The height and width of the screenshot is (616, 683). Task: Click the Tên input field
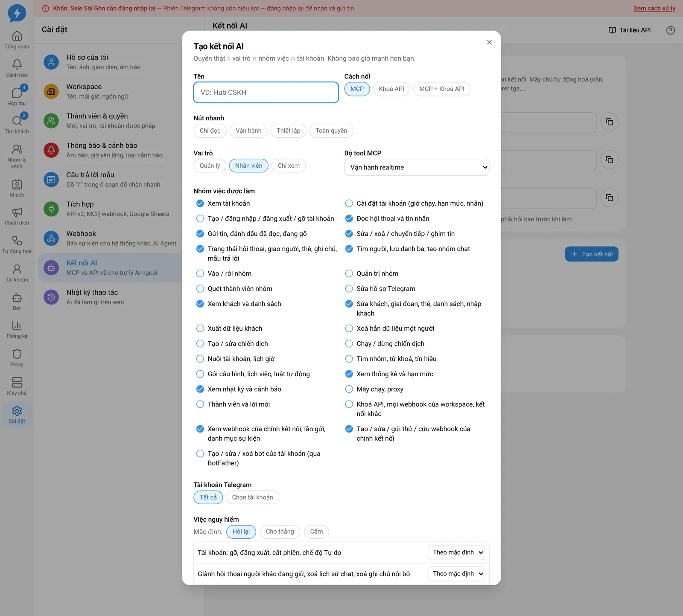(266, 92)
